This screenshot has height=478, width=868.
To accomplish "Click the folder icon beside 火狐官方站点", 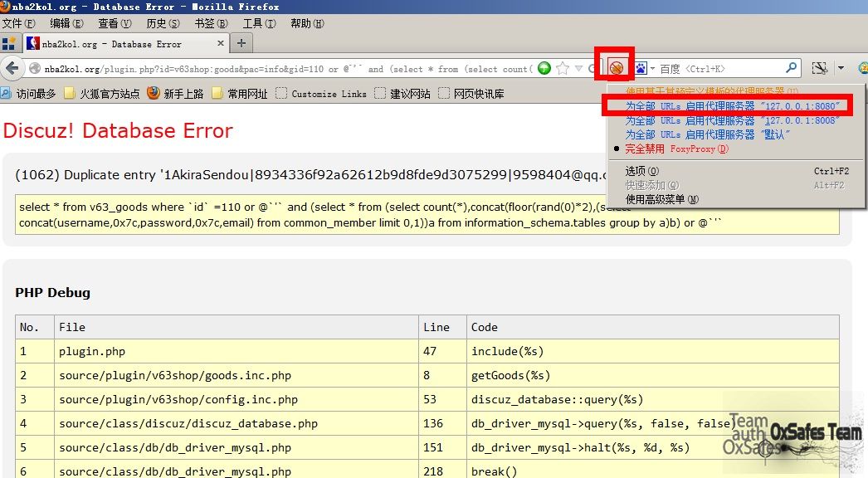I will click(69, 94).
